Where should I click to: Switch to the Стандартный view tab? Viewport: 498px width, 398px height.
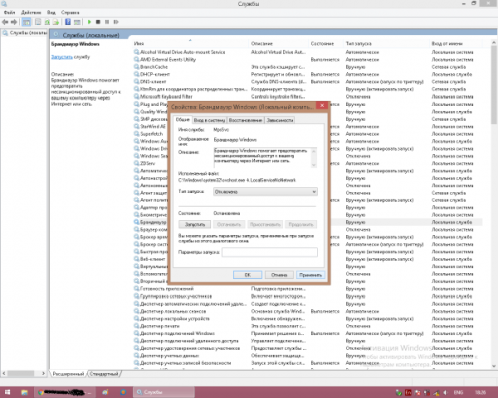[104, 374]
